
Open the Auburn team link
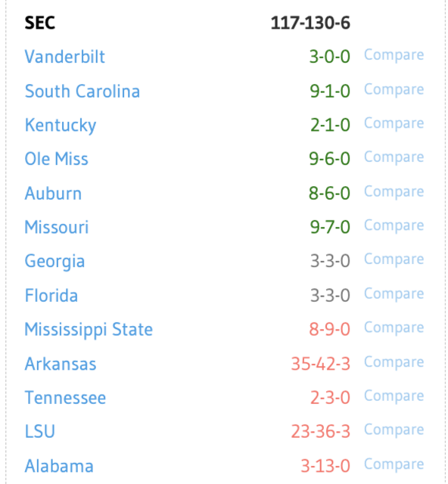pyautogui.click(x=53, y=194)
